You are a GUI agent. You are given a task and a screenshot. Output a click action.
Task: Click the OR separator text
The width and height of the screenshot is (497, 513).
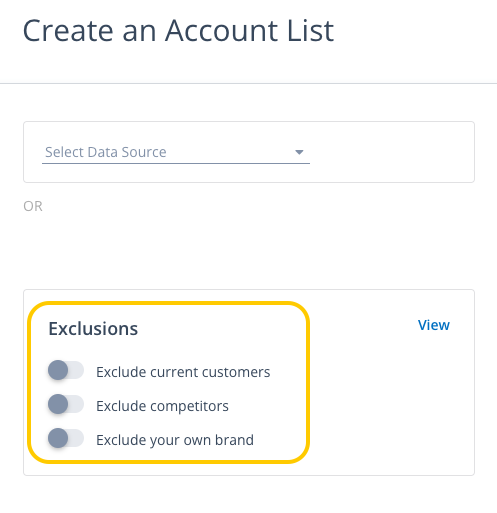click(x=33, y=206)
